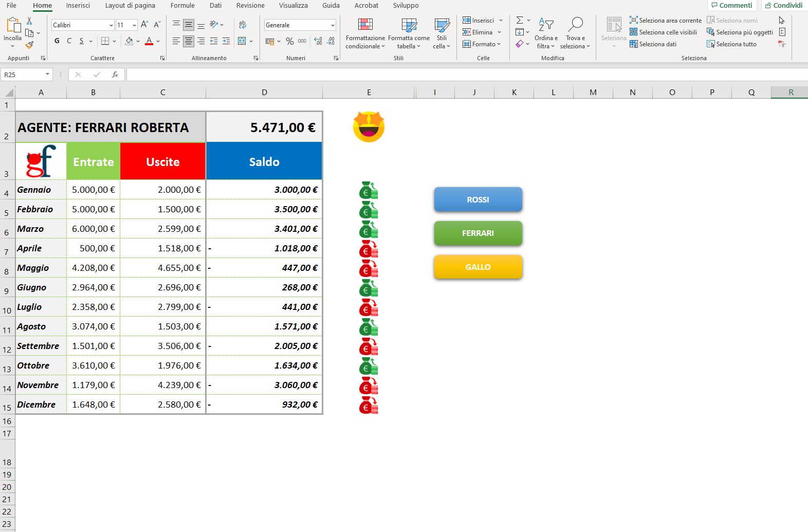Image resolution: width=808 pixels, height=532 pixels.
Task: Open the Calibri font name dropdown
Action: coord(111,25)
